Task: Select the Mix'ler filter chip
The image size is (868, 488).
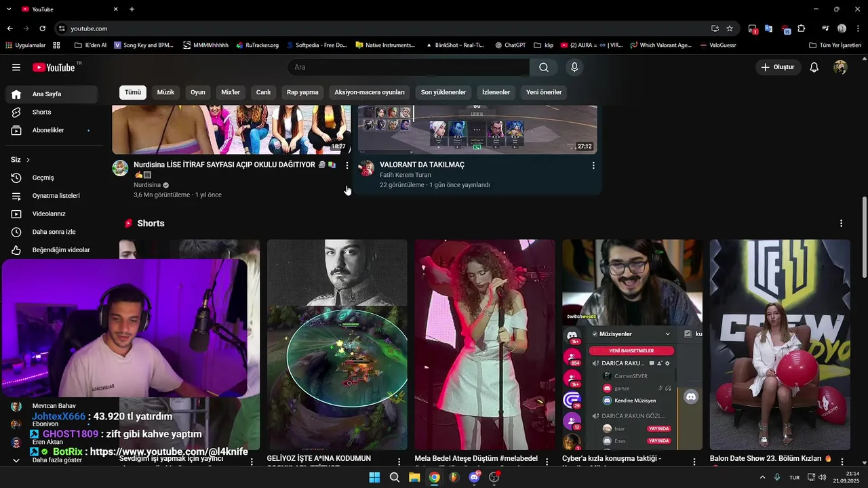Action: (231, 92)
